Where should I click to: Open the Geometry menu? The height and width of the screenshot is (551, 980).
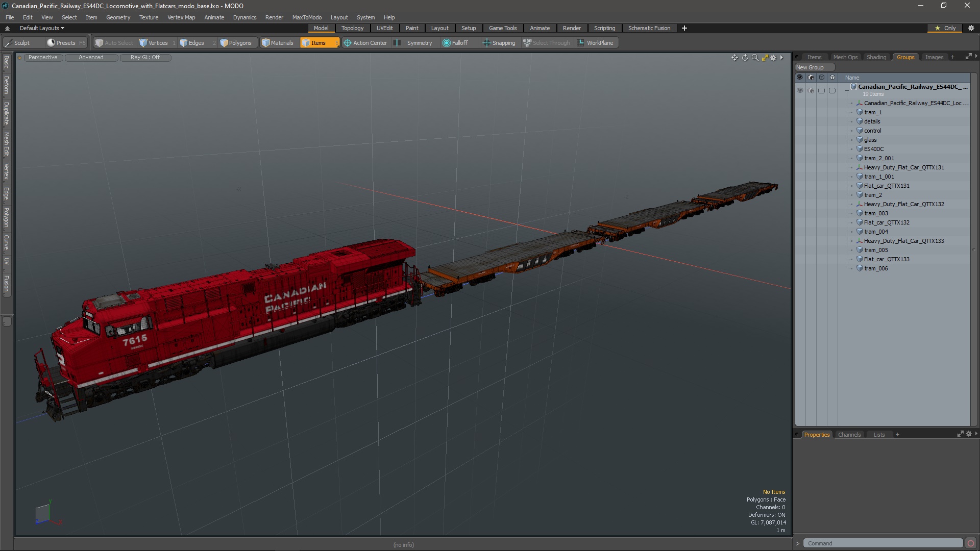(118, 17)
